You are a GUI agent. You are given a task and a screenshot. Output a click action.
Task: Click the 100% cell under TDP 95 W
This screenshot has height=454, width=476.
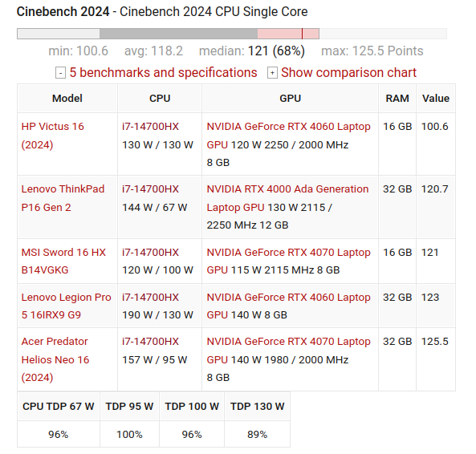point(129,434)
